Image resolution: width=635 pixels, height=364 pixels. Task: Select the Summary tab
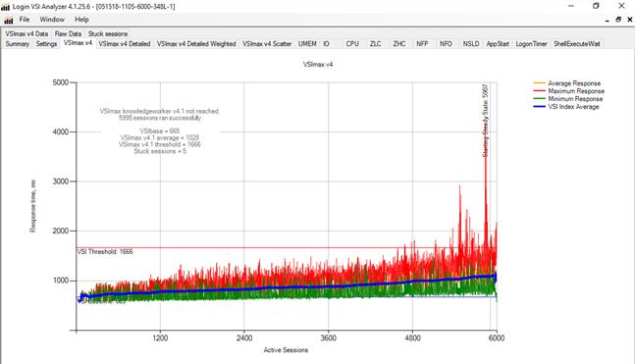click(18, 44)
